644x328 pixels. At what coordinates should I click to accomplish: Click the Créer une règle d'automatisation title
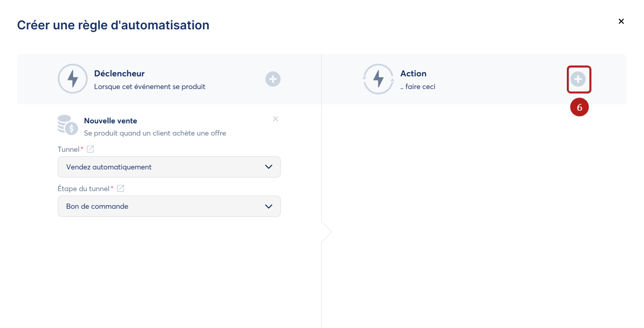pos(113,25)
